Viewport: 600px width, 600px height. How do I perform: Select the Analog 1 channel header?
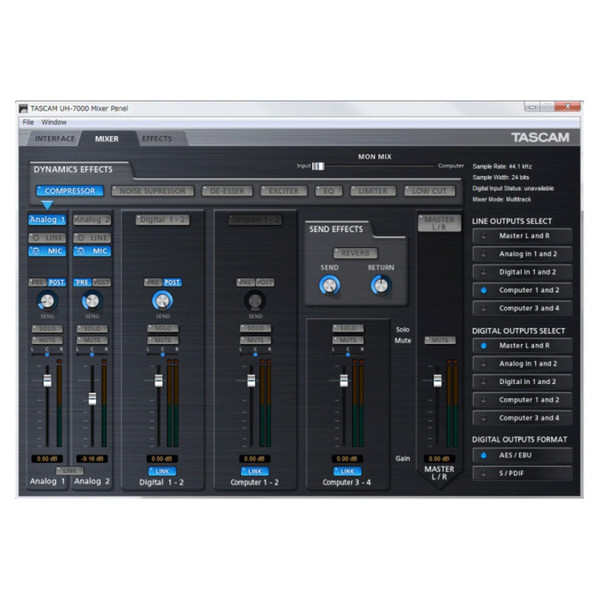[x=47, y=220]
